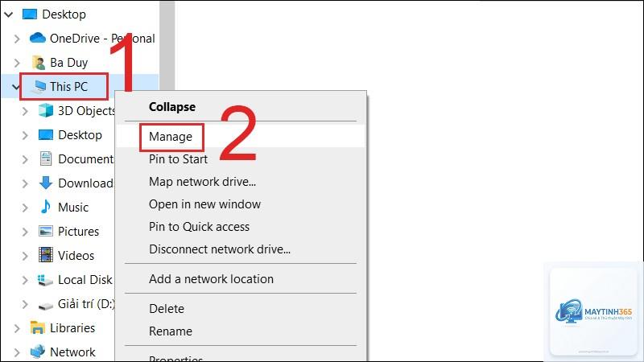
Task: Click the OneDrive cloud icon
Action: tap(38, 38)
